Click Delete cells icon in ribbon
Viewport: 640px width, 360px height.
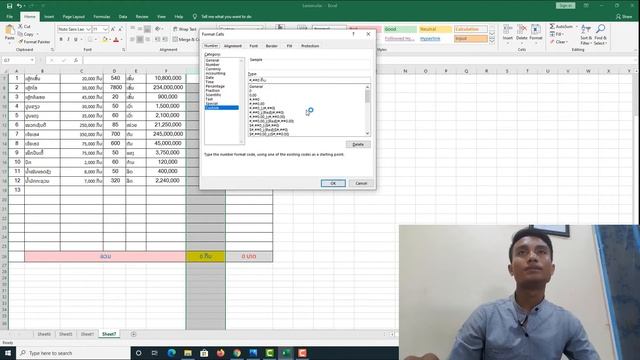(522, 29)
